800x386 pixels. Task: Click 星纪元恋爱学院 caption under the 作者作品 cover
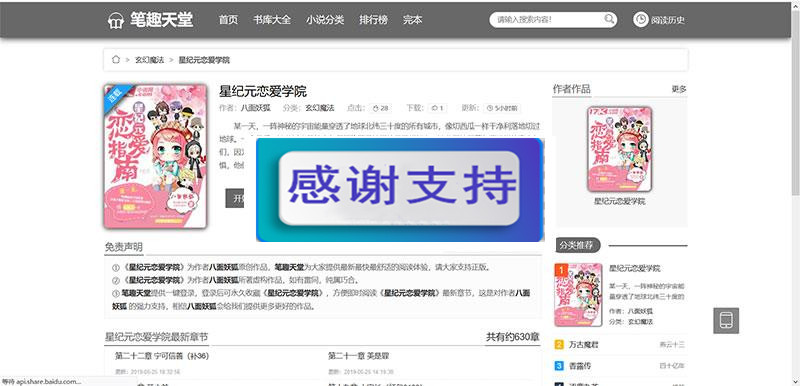pyautogui.click(x=619, y=201)
